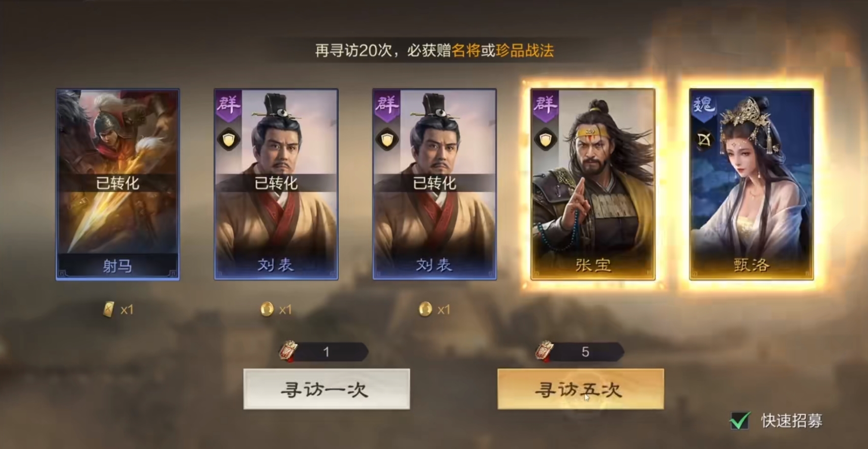
Task: Click recruit token icon above 寻访五次
Action: click(545, 351)
